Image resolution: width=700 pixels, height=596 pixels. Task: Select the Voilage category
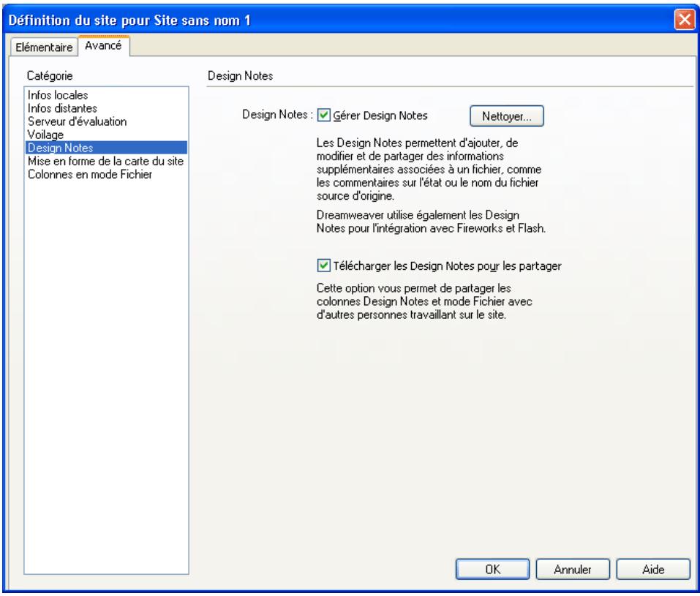click(106, 135)
